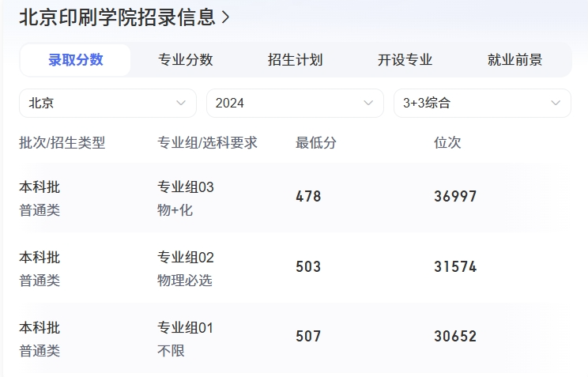Click the 最低分 column header

pyautogui.click(x=316, y=142)
